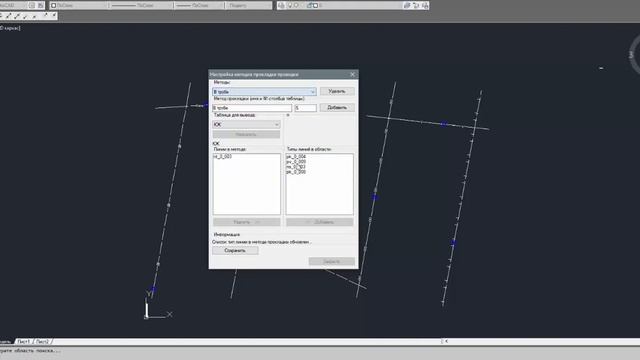
Task: Click the rightmost layer states icon
Action: pyautogui.click(x=425, y=5)
